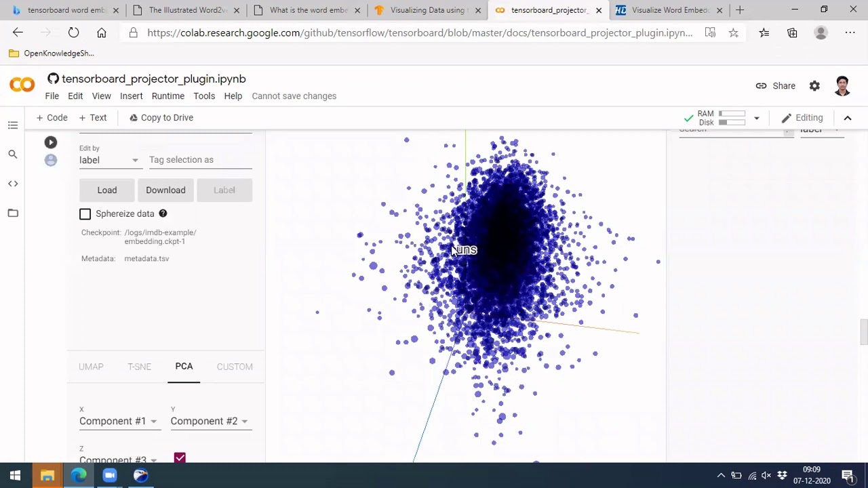Go to browser home page icon

[101, 33]
